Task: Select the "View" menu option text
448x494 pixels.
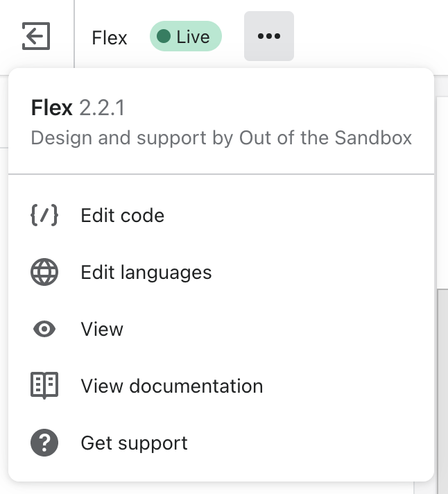Action: click(x=102, y=329)
